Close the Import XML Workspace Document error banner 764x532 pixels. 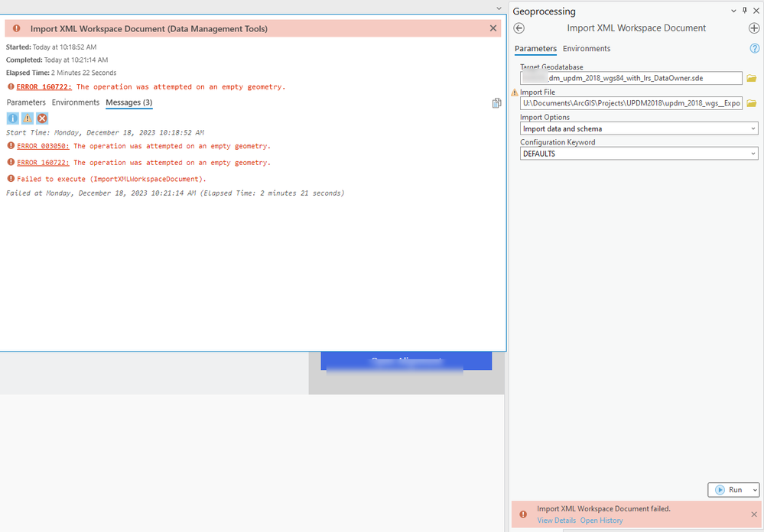(x=493, y=28)
